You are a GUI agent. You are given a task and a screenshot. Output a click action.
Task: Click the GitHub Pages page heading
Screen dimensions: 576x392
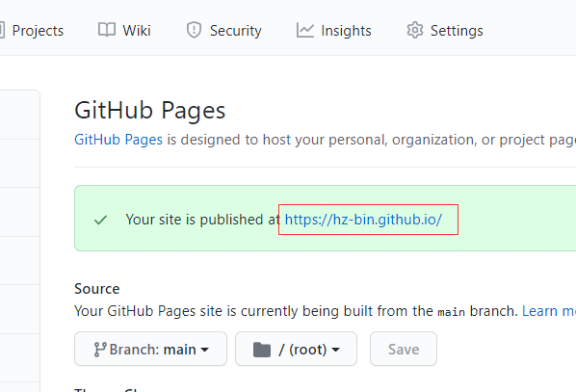click(x=150, y=110)
